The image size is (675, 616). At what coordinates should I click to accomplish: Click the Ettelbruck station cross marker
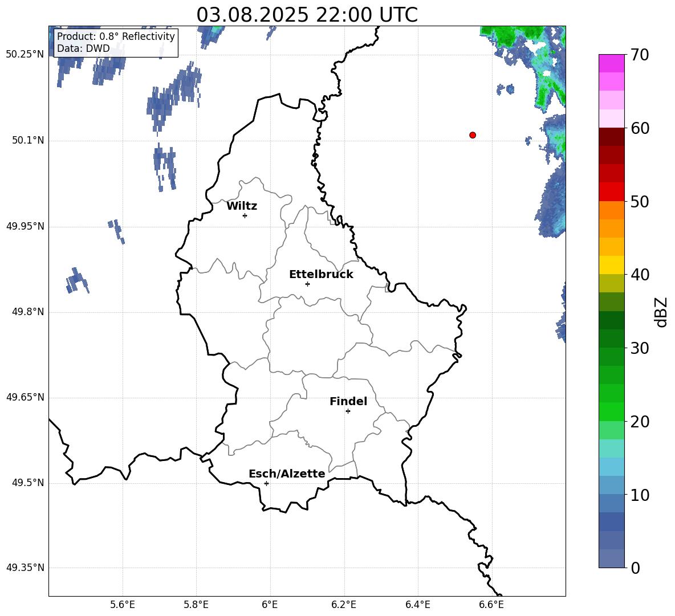tap(307, 284)
